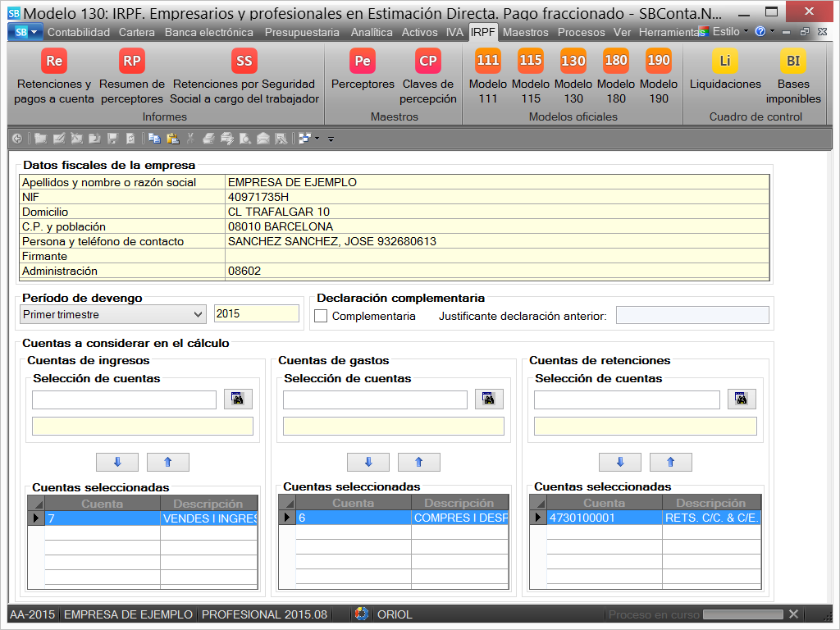Switch to the Contabilidad tab

79,32
